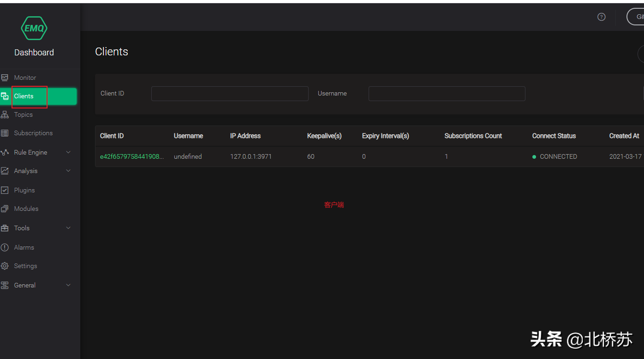This screenshot has width=644, height=359.
Task: Expand the Analysis submenu chevron
Action: 68,171
